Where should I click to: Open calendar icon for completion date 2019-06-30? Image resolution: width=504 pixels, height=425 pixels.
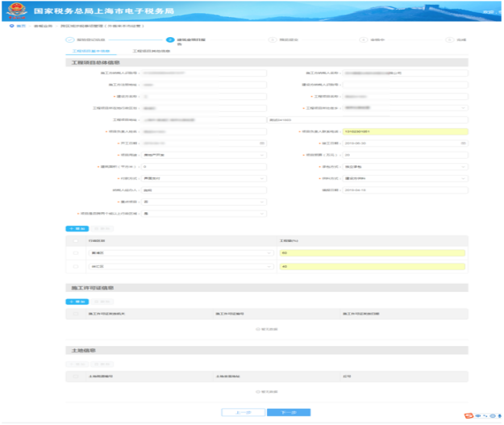point(463,143)
